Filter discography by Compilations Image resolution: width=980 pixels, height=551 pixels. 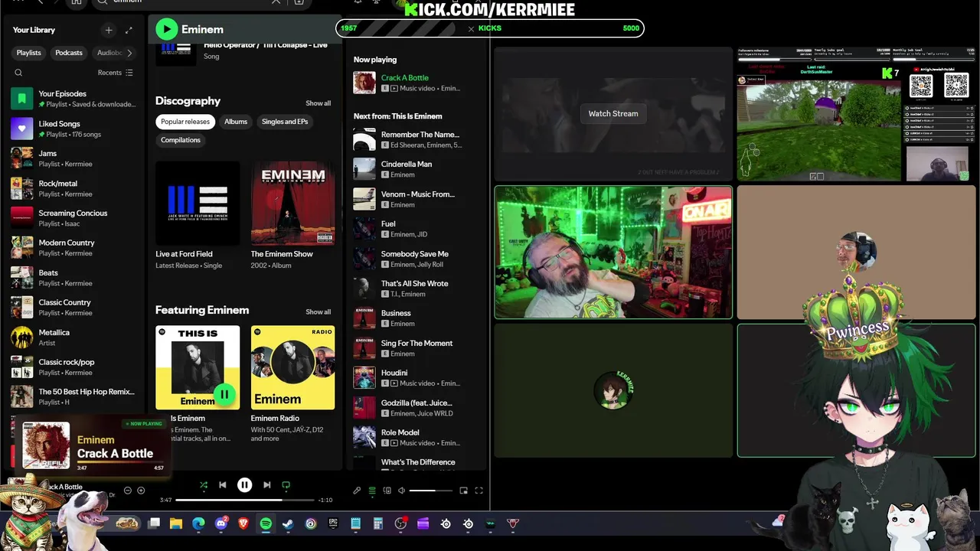[x=181, y=140]
